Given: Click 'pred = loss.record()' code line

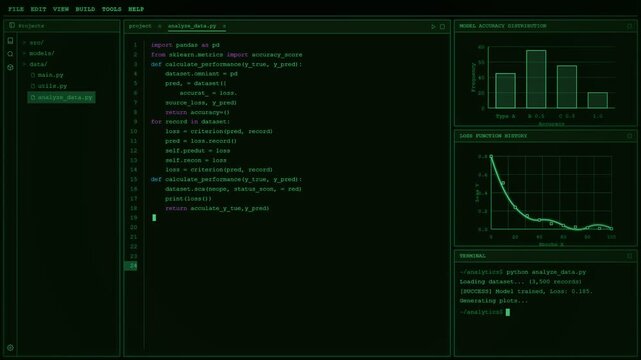Looking at the screenshot, I should (x=201, y=141).
